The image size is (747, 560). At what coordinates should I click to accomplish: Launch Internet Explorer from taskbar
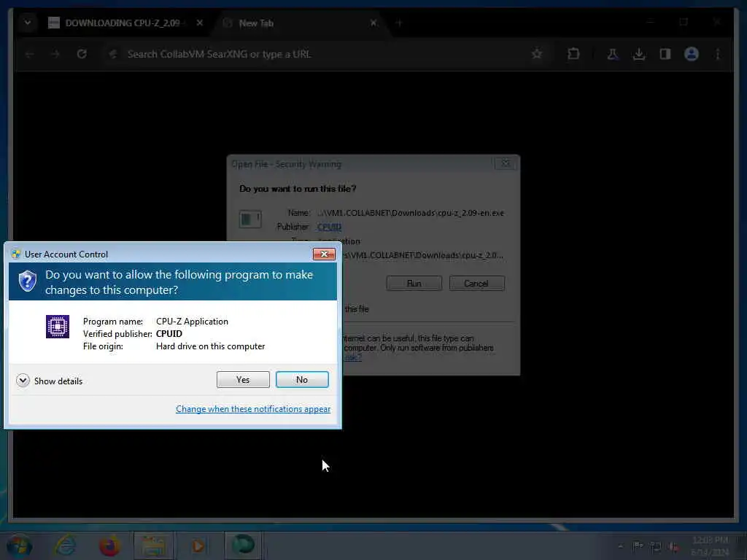pos(65,545)
